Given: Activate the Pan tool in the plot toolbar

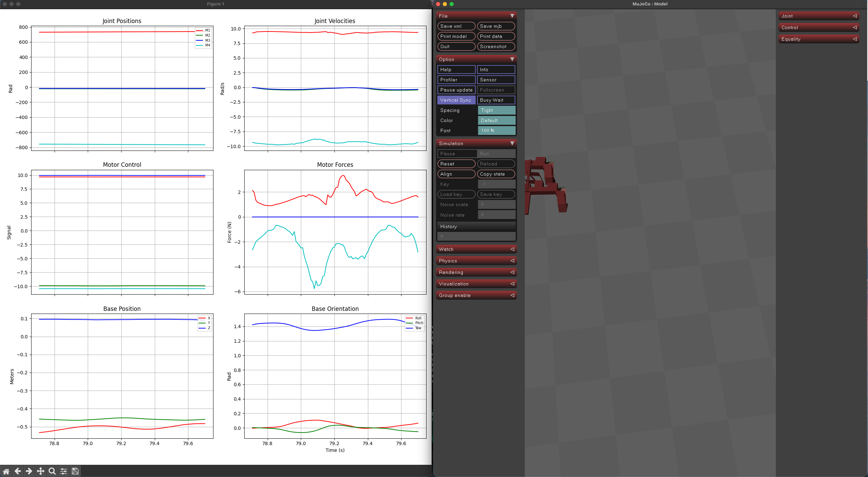Looking at the screenshot, I should pyautogui.click(x=40, y=471).
